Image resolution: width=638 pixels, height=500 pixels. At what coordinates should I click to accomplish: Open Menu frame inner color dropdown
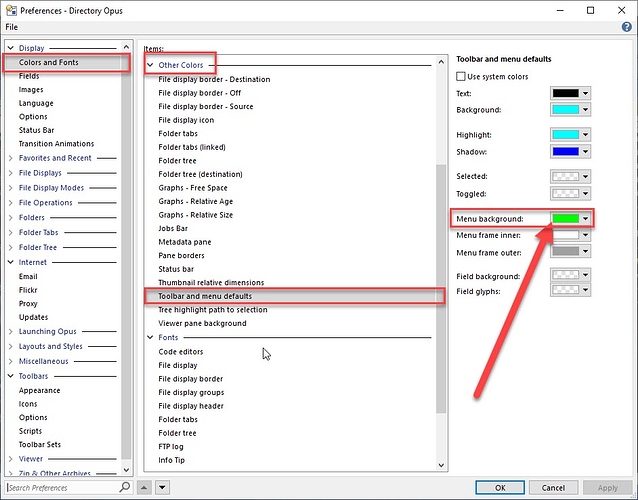[570, 235]
